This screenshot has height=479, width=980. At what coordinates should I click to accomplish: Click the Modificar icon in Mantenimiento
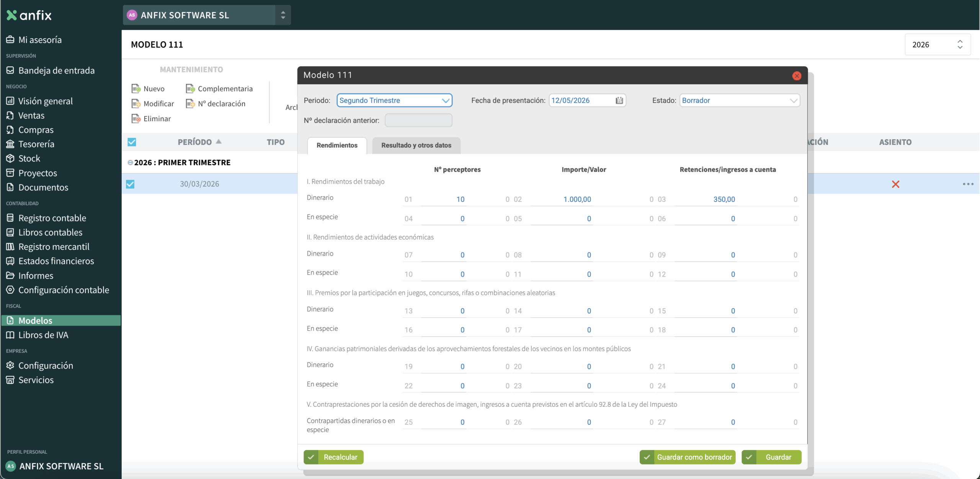[x=136, y=104]
